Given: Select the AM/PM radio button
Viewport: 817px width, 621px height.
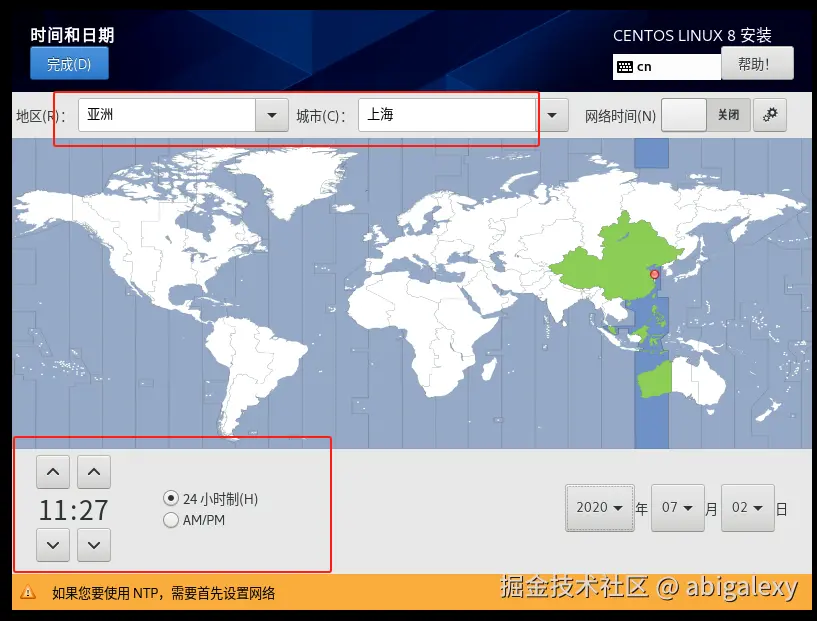Looking at the screenshot, I should 171,520.
